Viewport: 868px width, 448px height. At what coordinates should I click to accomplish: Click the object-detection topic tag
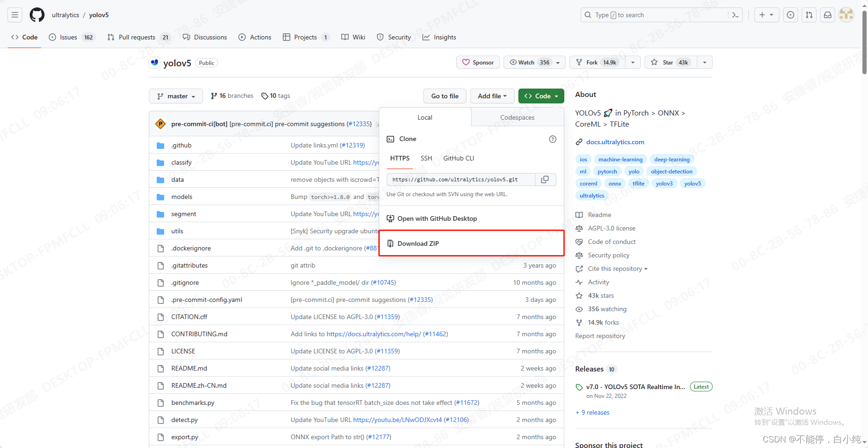point(671,172)
